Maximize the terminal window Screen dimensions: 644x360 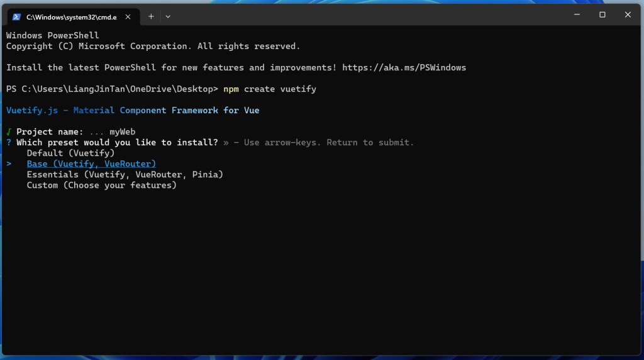[x=602, y=15]
